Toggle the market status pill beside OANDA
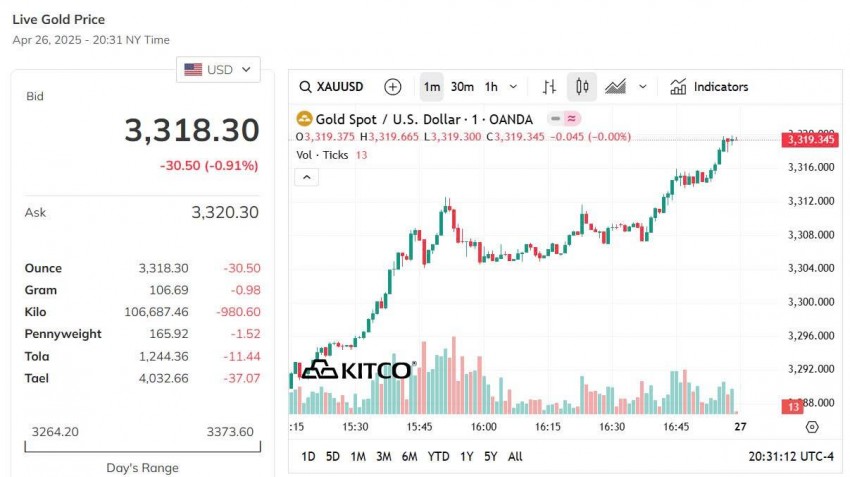Image resolution: width=850 pixels, height=477 pixels. [x=563, y=120]
